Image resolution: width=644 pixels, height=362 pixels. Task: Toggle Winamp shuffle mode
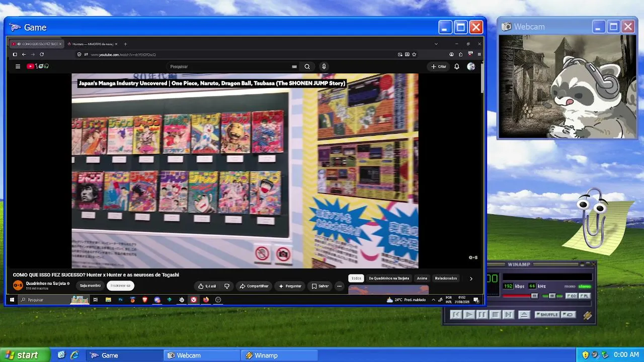pos(547,315)
